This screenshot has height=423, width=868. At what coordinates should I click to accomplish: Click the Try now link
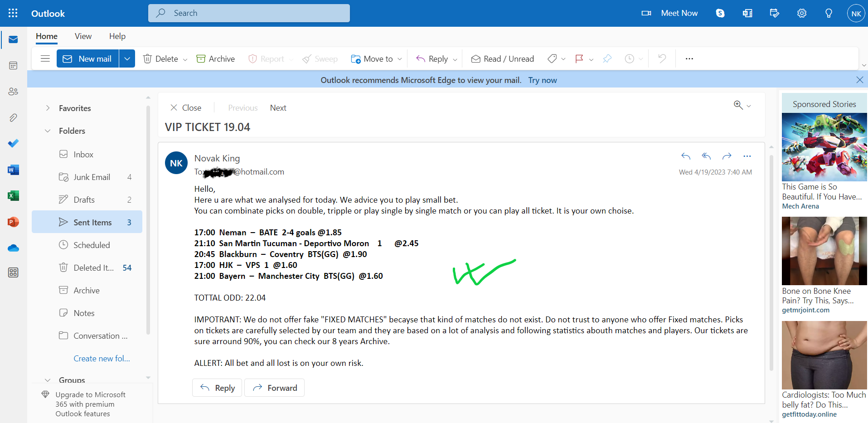(543, 80)
